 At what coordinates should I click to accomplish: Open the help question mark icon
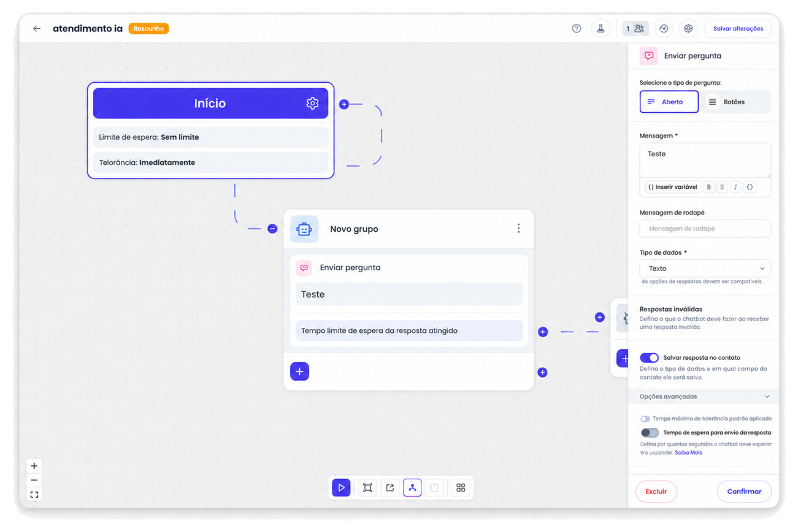pos(577,28)
